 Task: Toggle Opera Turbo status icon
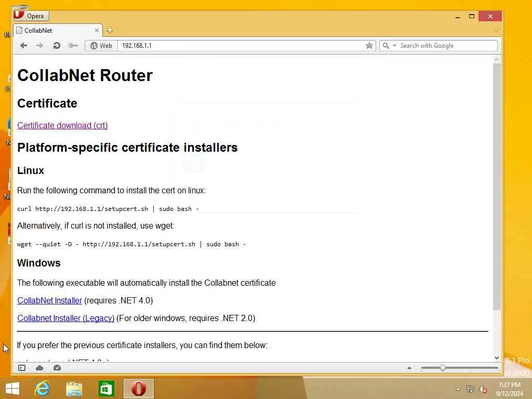[57, 368]
